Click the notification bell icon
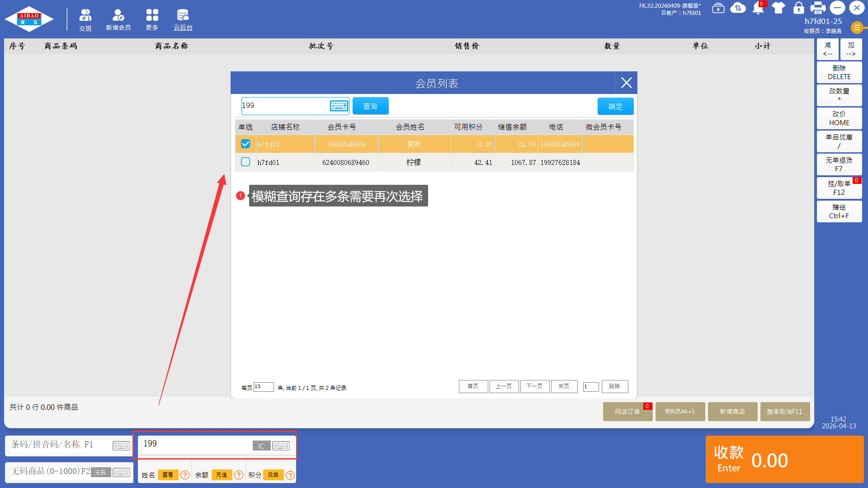Image resolution: width=868 pixels, height=488 pixels. (758, 8)
